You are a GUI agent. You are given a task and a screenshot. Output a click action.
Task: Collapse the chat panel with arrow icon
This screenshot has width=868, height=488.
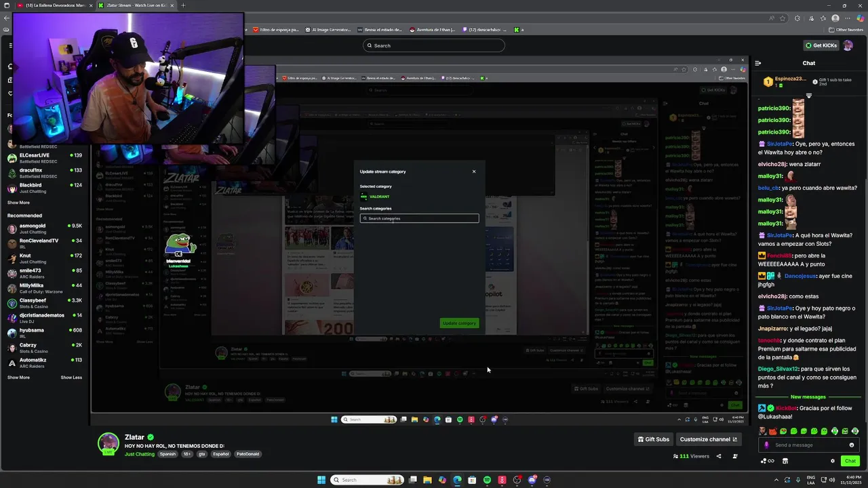pos(758,63)
